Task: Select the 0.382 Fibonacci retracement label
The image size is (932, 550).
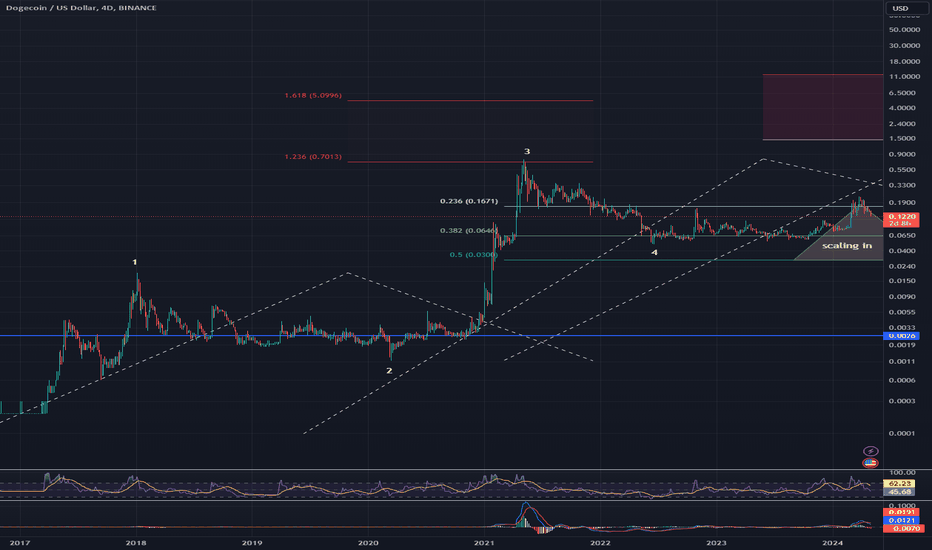Action: click(469, 231)
